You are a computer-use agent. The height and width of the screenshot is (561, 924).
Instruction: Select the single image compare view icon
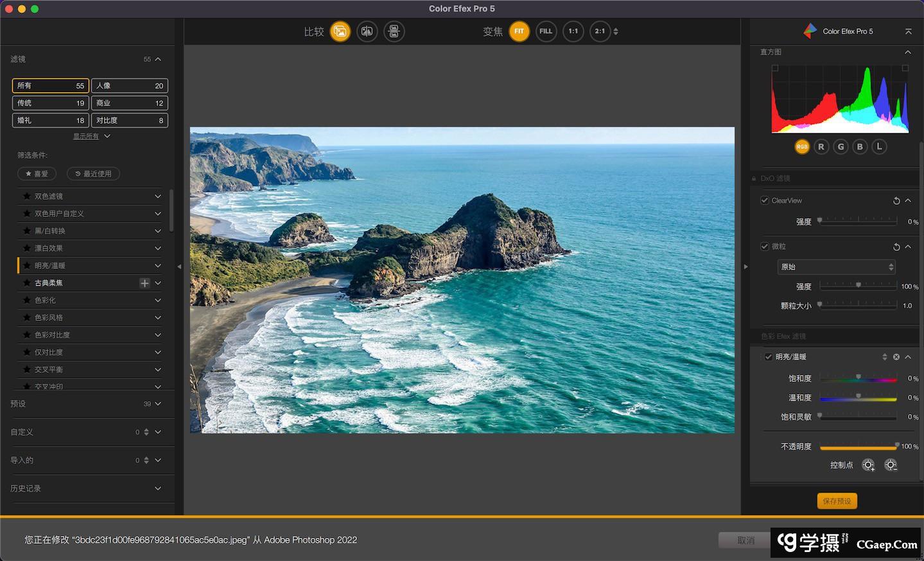(x=340, y=31)
